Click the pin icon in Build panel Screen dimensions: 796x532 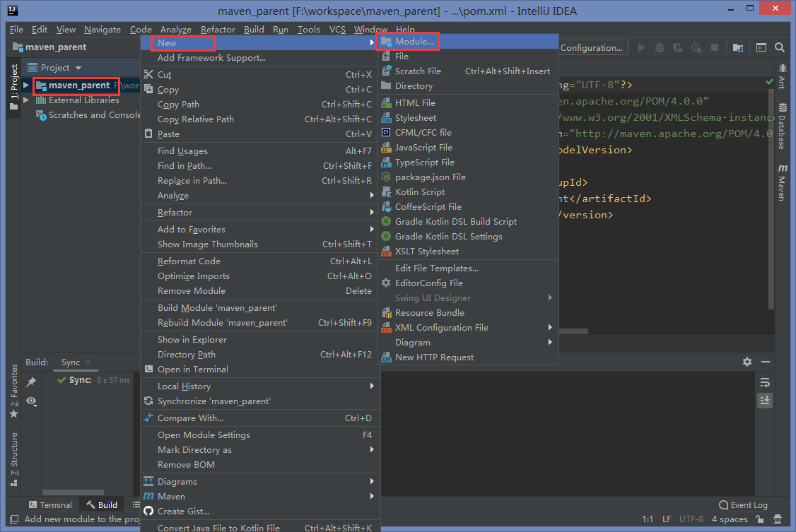click(32, 382)
